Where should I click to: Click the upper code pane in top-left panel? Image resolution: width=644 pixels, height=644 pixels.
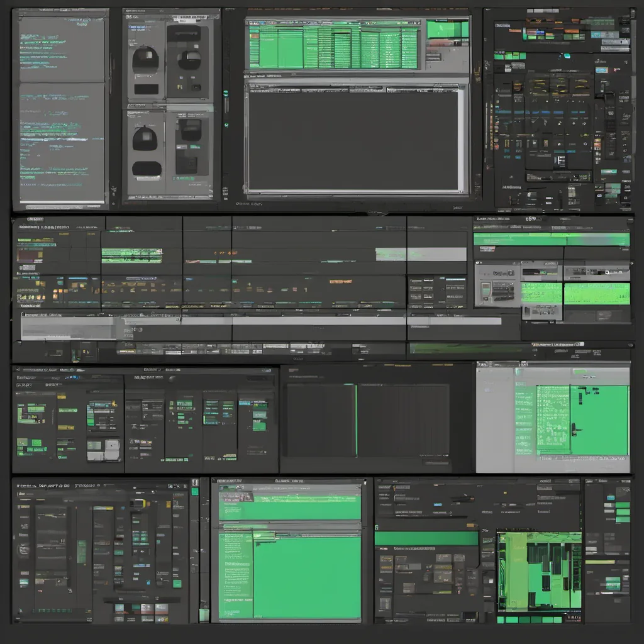62,49
